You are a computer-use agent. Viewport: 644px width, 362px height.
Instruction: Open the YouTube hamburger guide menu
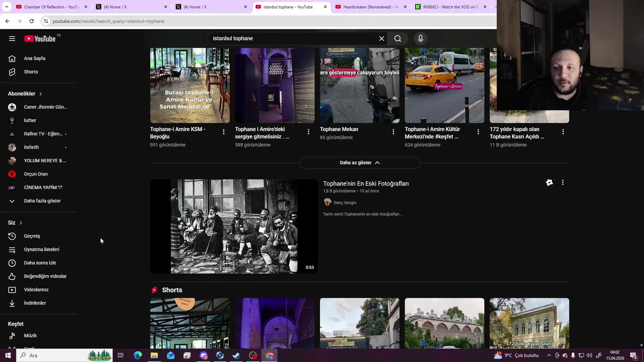pyautogui.click(x=12, y=38)
